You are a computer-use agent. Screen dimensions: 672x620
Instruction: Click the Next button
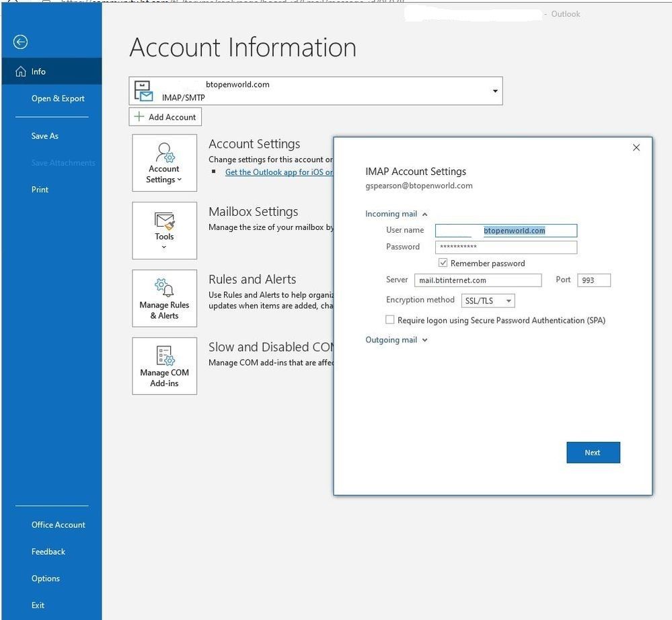pyautogui.click(x=593, y=453)
